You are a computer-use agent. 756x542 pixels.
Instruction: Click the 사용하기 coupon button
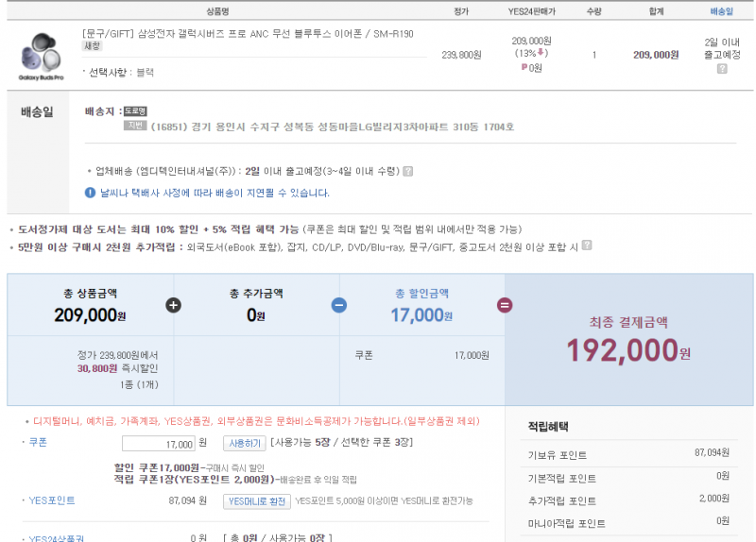245,443
